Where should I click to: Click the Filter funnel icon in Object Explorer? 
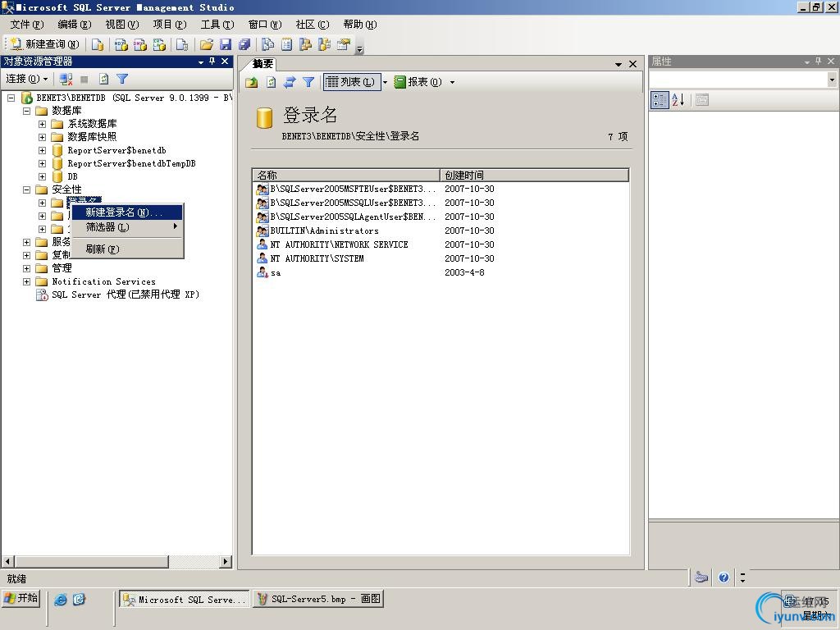pos(122,79)
